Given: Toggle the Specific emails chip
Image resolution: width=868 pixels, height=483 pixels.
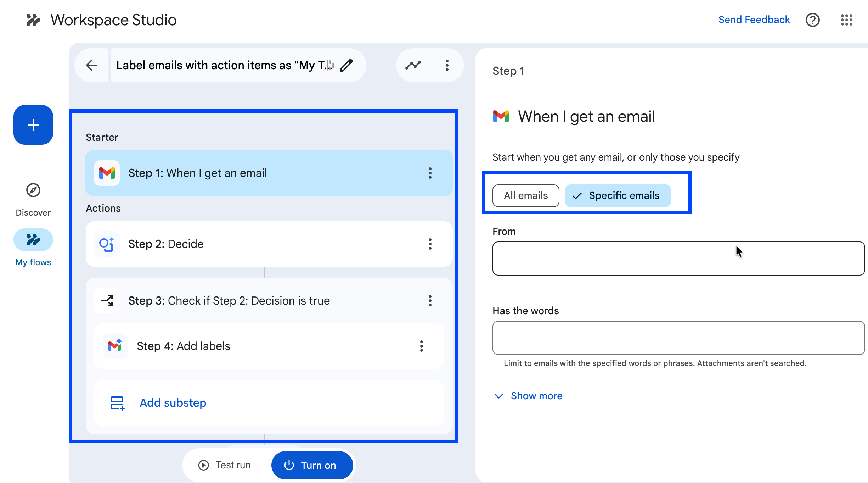Looking at the screenshot, I should 618,196.
